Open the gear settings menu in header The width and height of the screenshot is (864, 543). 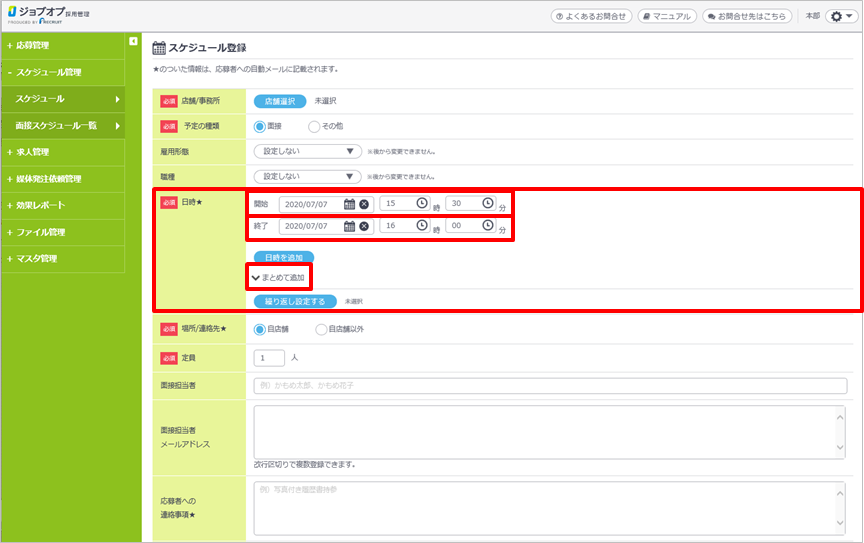click(840, 16)
